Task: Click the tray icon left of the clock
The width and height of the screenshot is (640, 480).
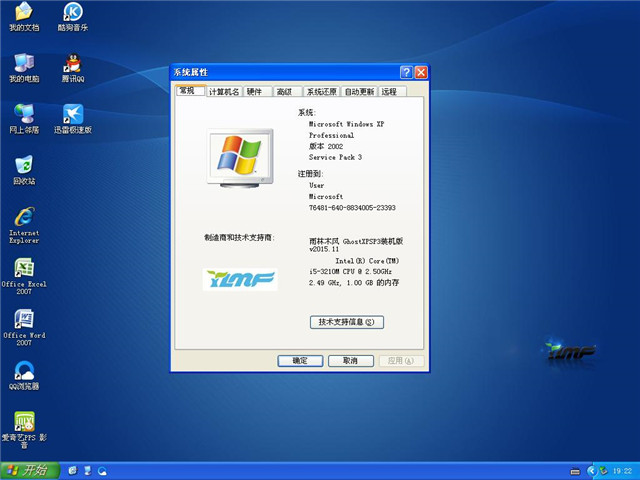Action: tap(603, 471)
